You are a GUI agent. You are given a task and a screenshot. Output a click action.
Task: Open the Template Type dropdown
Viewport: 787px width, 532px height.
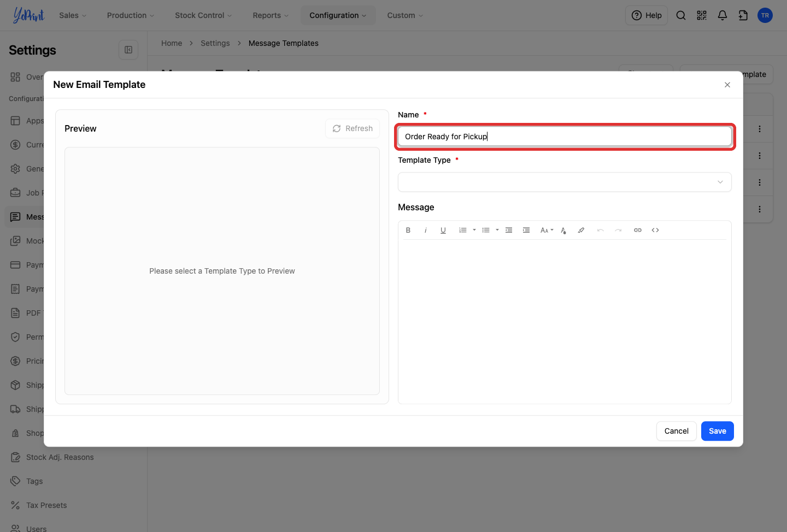click(x=565, y=182)
